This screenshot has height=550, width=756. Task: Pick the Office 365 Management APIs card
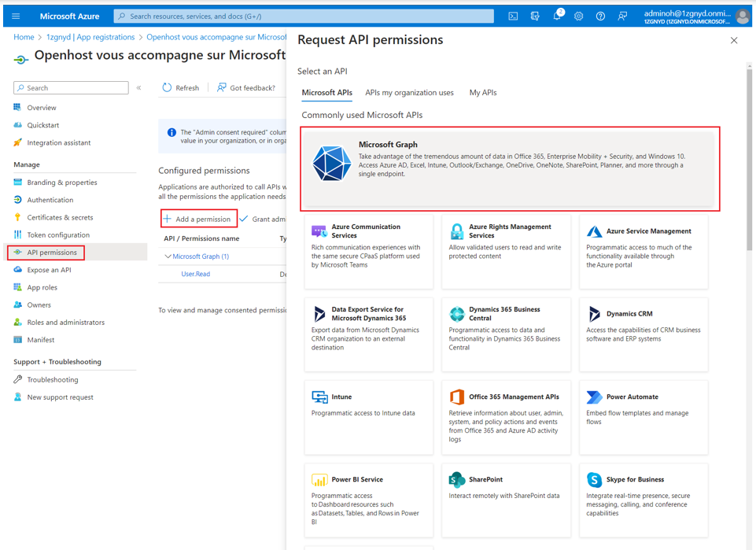(507, 418)
